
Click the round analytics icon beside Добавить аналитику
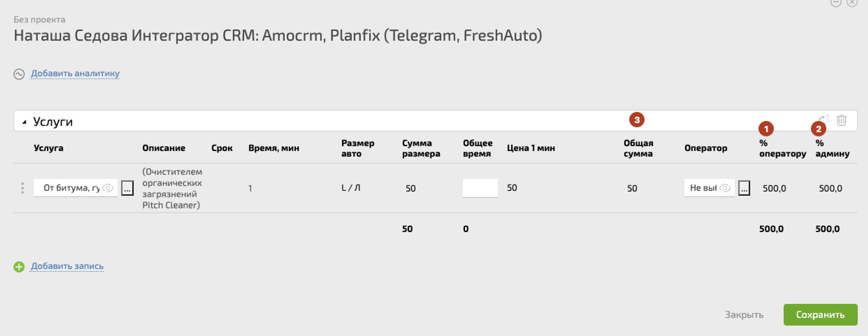tap(19, 74)
